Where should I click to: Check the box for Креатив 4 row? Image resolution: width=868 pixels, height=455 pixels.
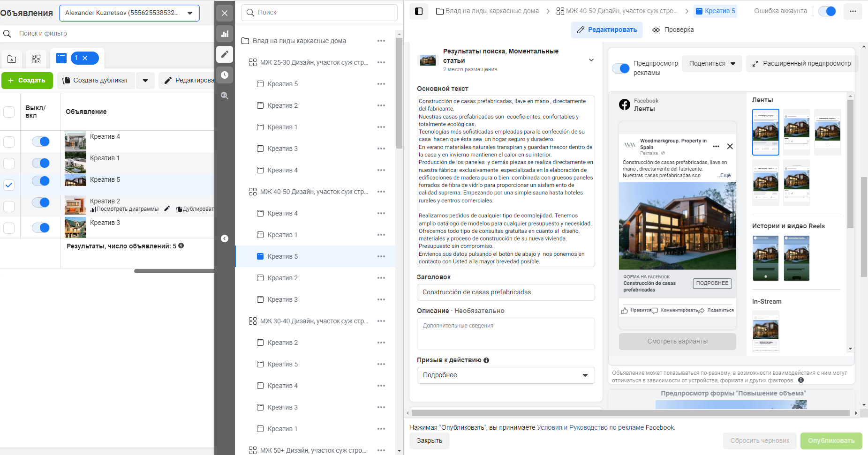tap(9, 142)
